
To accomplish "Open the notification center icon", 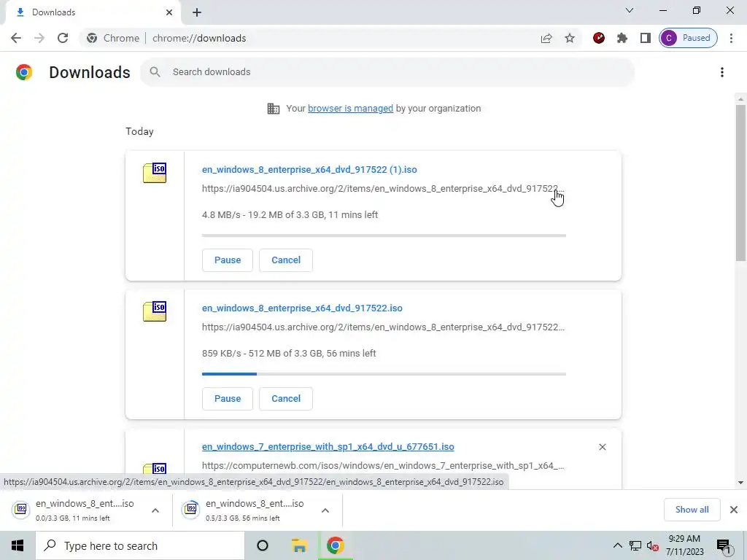I will pyautogui.click(x=724, y=545).
